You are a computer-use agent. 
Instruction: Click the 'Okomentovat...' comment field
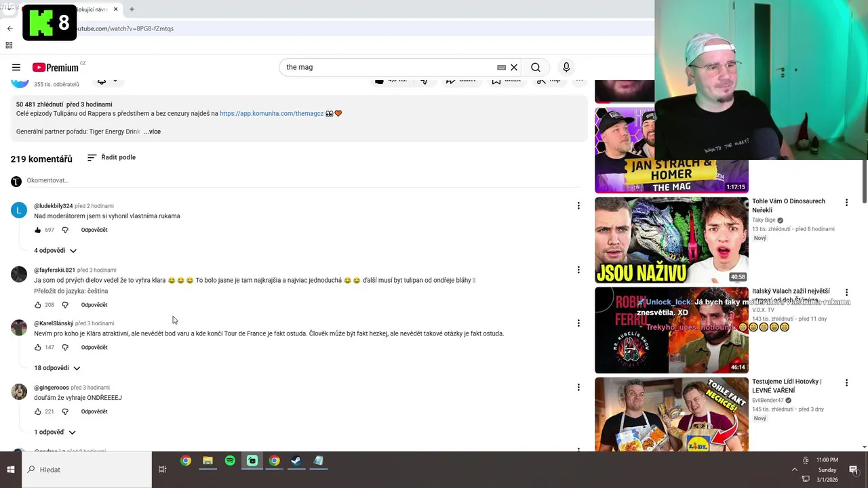tap(303, 180)
